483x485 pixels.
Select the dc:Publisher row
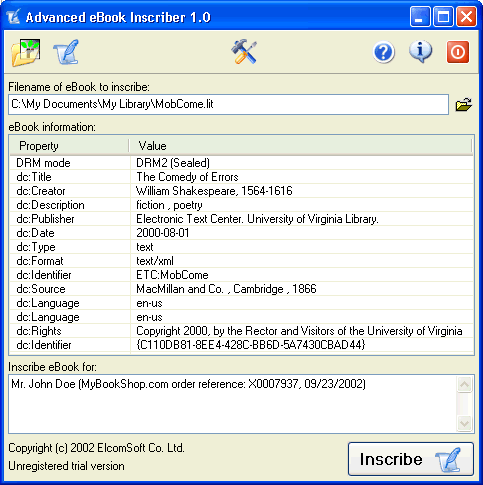[x=241, y=219]
